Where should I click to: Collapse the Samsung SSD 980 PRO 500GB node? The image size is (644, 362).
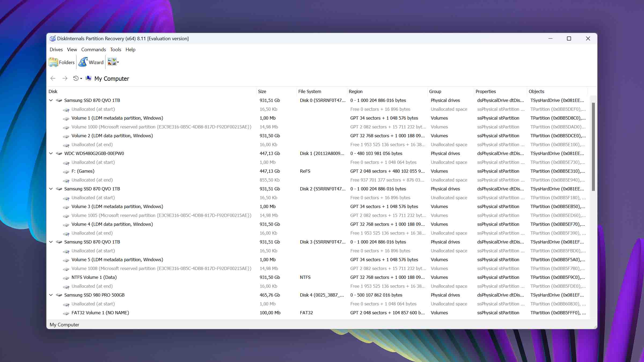point(51,295)
